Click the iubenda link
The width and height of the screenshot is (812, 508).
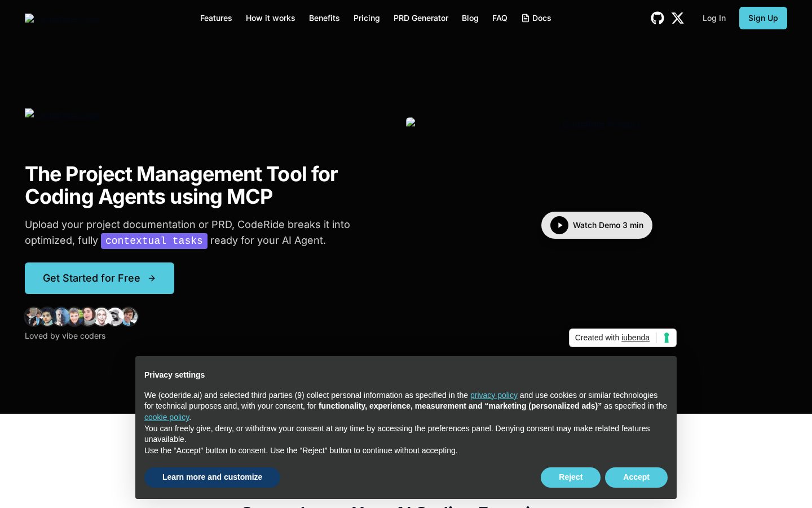point(636,338)
